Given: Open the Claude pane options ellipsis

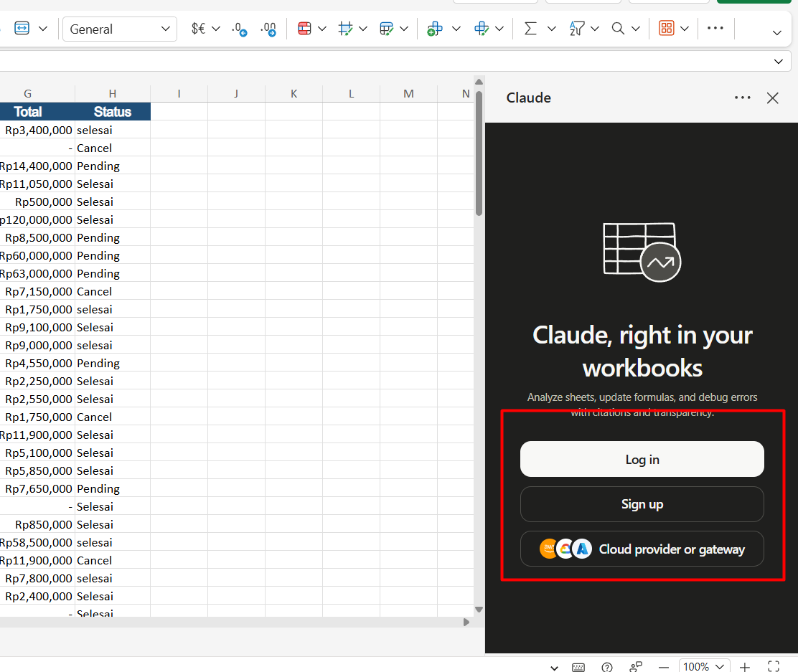Looking at the screenshot, I should pos(742,98).
